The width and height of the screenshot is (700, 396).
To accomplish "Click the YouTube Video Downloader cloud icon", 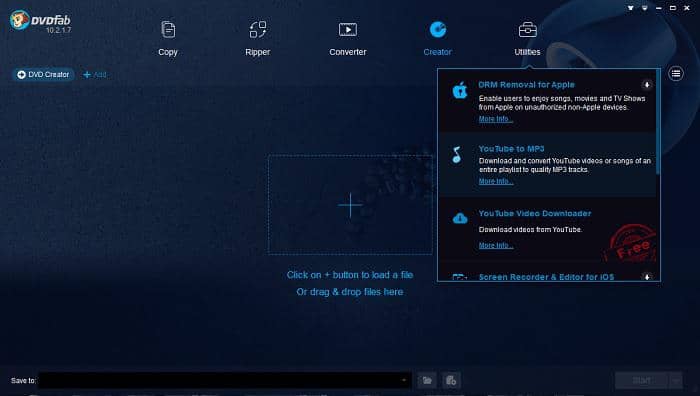I will click(x=460, y=218).
